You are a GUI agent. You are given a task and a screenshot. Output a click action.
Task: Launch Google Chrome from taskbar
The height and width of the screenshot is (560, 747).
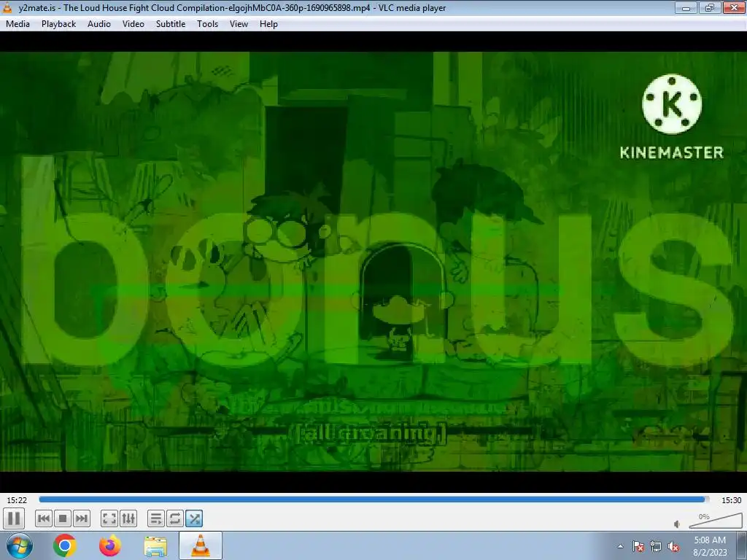click(x=65, y=545)
